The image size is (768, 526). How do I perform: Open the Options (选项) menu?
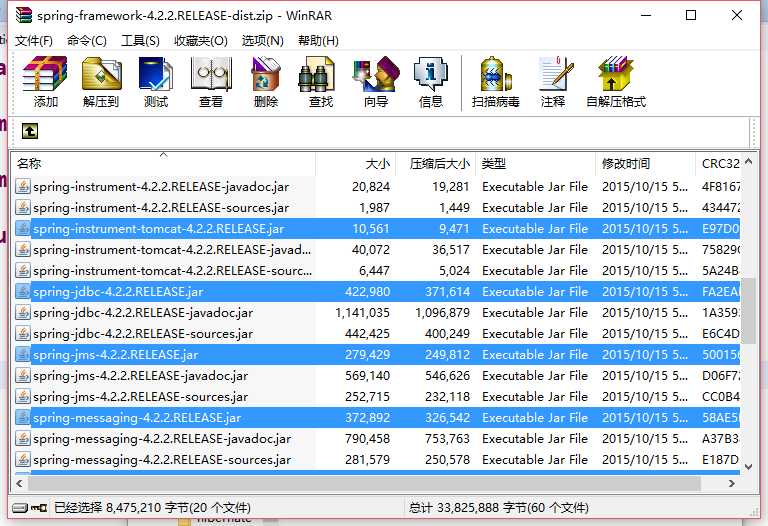263,41
